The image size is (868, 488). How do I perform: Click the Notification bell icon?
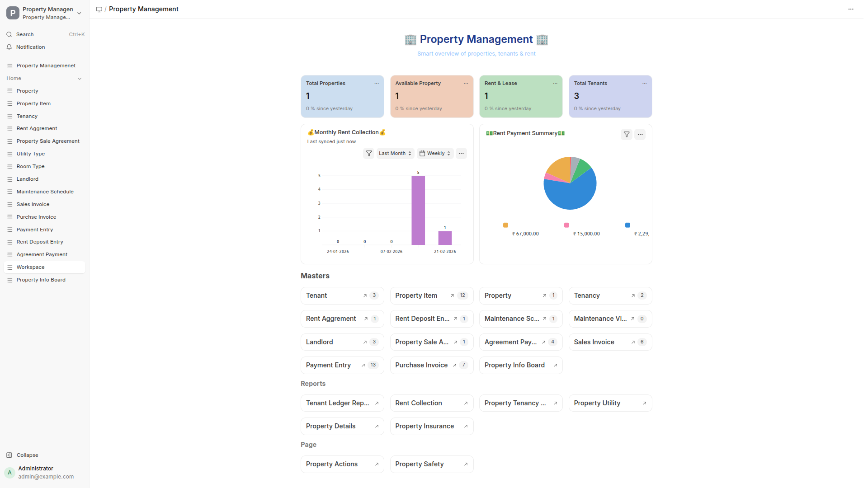[x=9, y=47]
